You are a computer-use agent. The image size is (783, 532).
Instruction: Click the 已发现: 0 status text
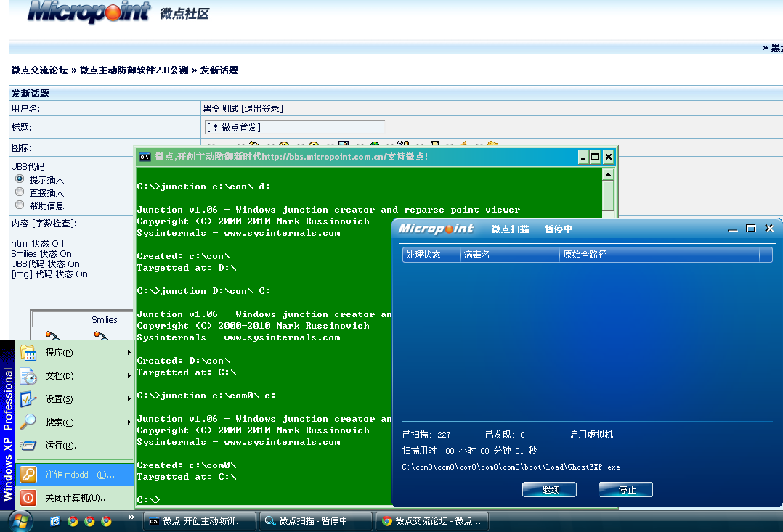click(x=505, y=435)
